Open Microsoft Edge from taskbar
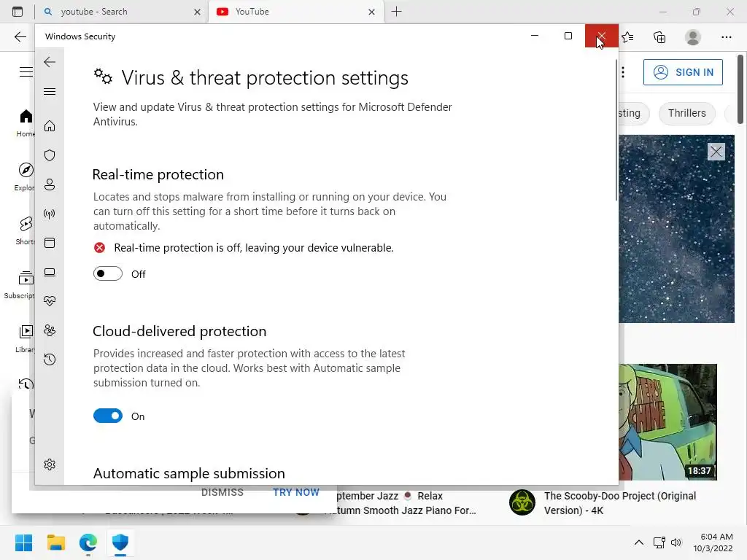 [x=88, y=542]
